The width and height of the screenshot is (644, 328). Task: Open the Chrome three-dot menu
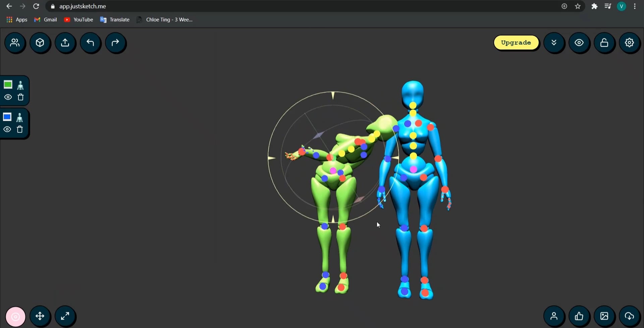635,6
